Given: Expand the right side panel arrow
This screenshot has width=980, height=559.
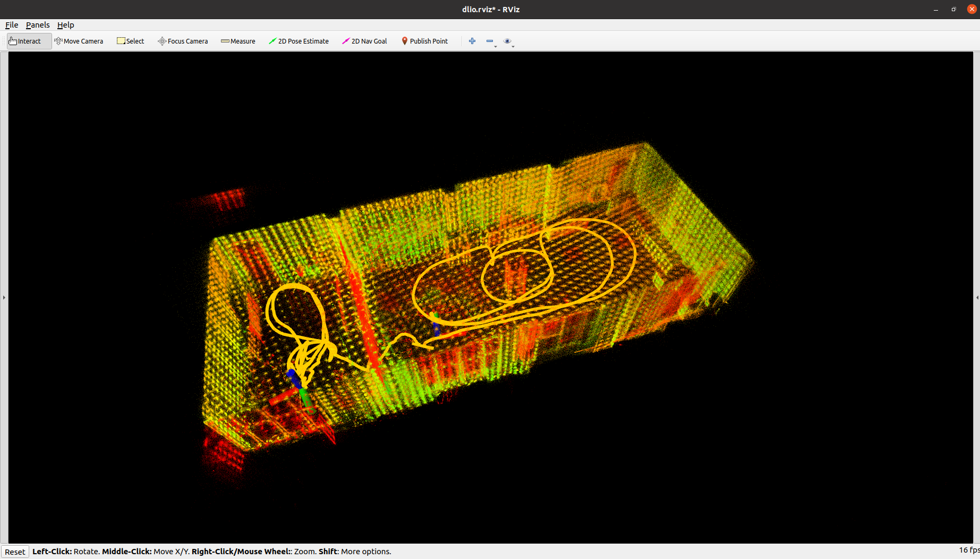Looking at the screenshot, I should click(976, 298).
